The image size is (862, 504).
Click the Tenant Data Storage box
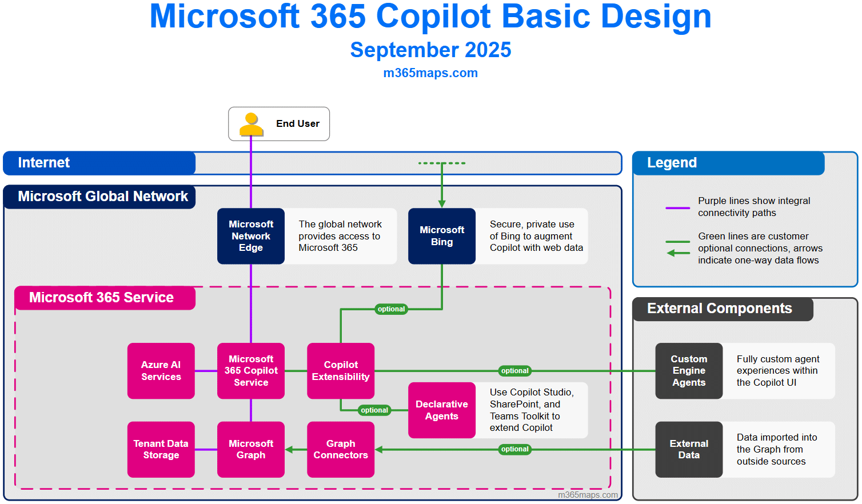click(x=161, y=450)
